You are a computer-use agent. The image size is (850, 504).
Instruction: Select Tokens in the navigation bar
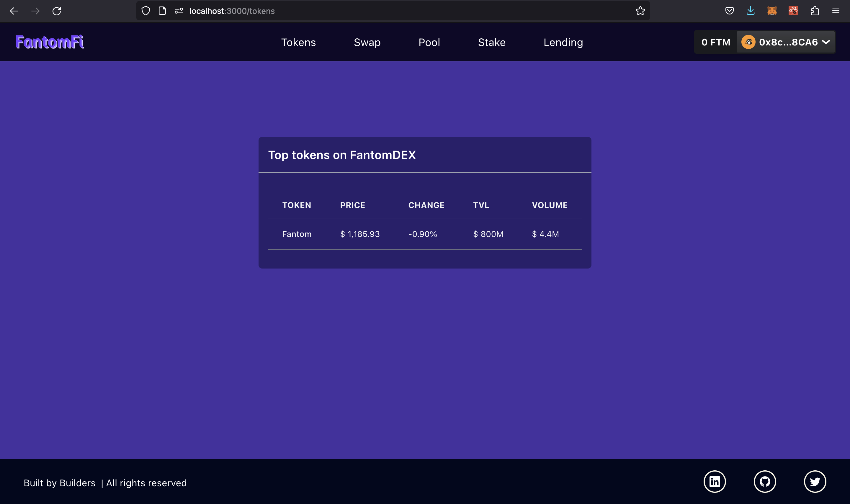click(298, 42)
